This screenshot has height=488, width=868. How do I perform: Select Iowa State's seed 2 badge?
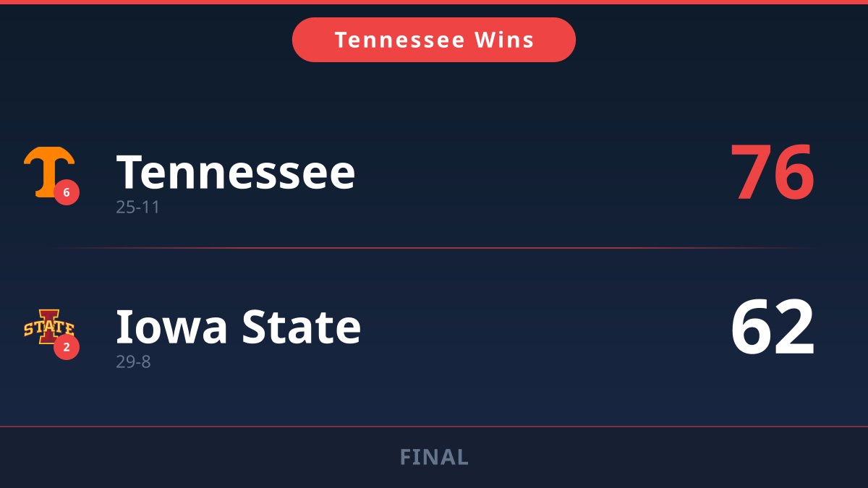(67, 347)
